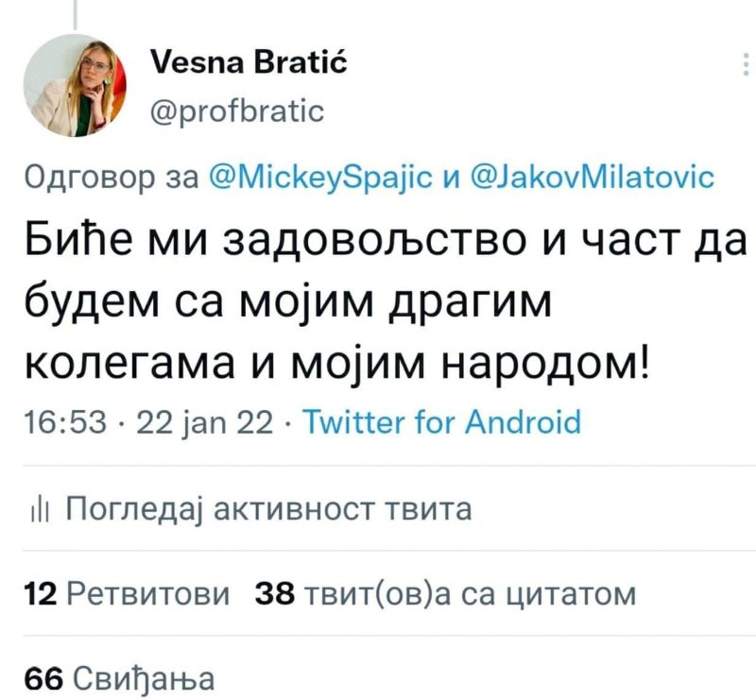756x700 pixels.
Task: Click the retweet count number 12
Action: 41,593
